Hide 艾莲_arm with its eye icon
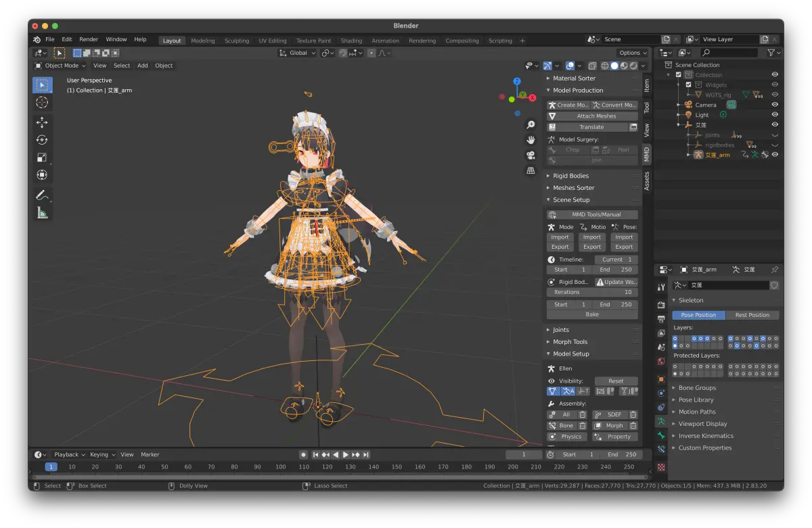This screenshot has width=812, height=528. coord(775,155)
